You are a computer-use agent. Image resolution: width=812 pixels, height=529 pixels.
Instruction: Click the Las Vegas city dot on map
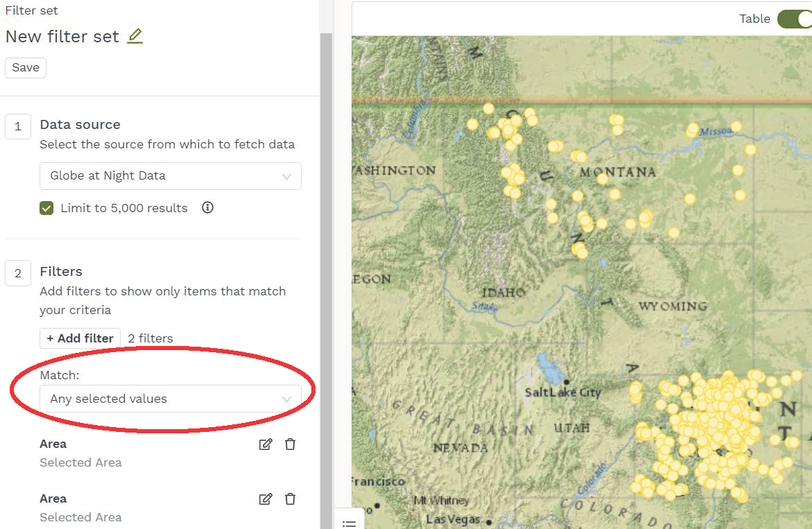[489, 521]
